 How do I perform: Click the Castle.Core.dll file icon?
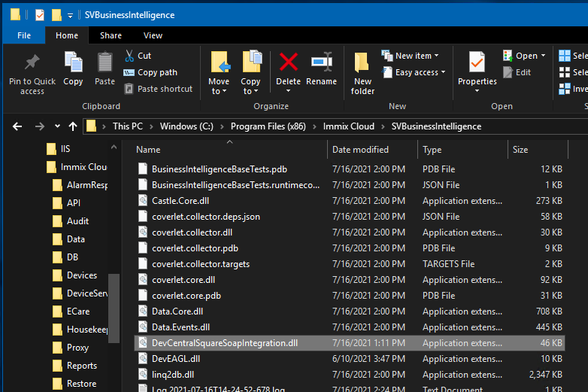143,201
